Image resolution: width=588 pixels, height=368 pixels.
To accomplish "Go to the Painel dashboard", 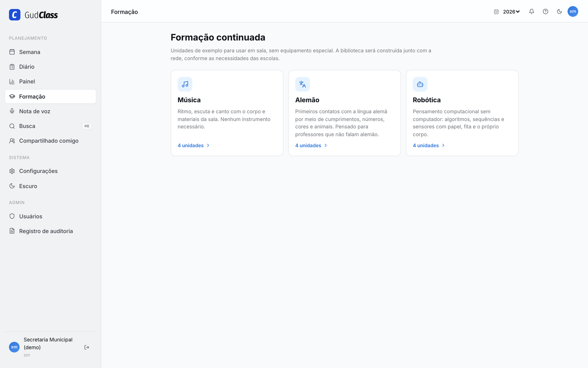I will point(50,81).
